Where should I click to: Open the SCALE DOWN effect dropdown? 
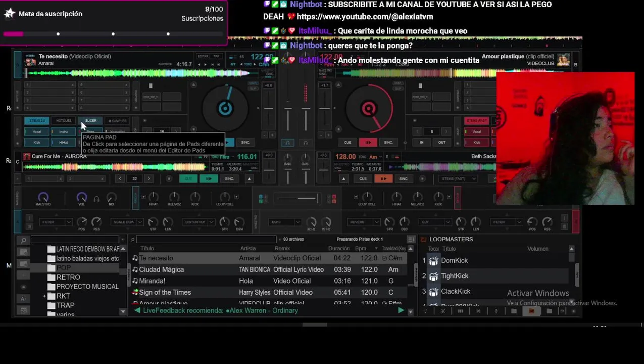click(127, 222)
